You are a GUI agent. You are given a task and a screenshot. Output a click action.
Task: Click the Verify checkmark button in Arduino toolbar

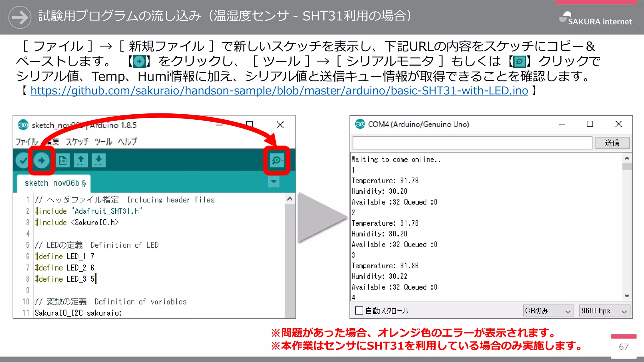23,161
